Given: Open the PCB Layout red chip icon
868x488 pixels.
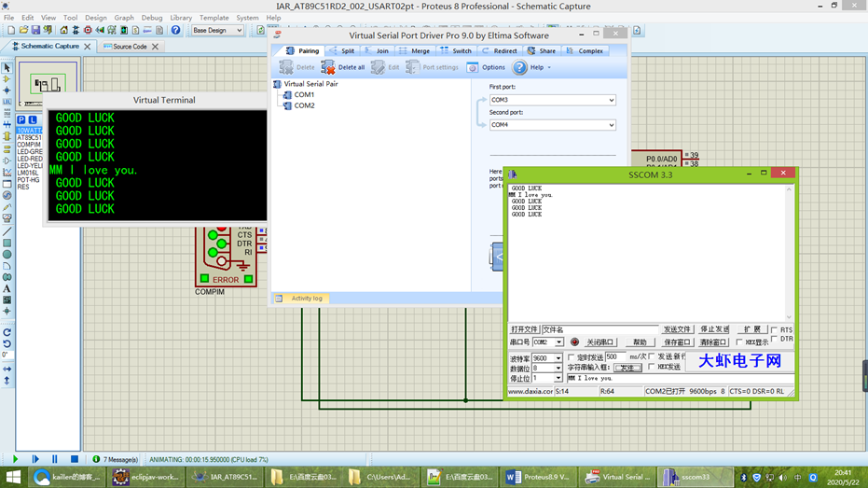Looking at the screenshot, I should click(x=88, y=30).
